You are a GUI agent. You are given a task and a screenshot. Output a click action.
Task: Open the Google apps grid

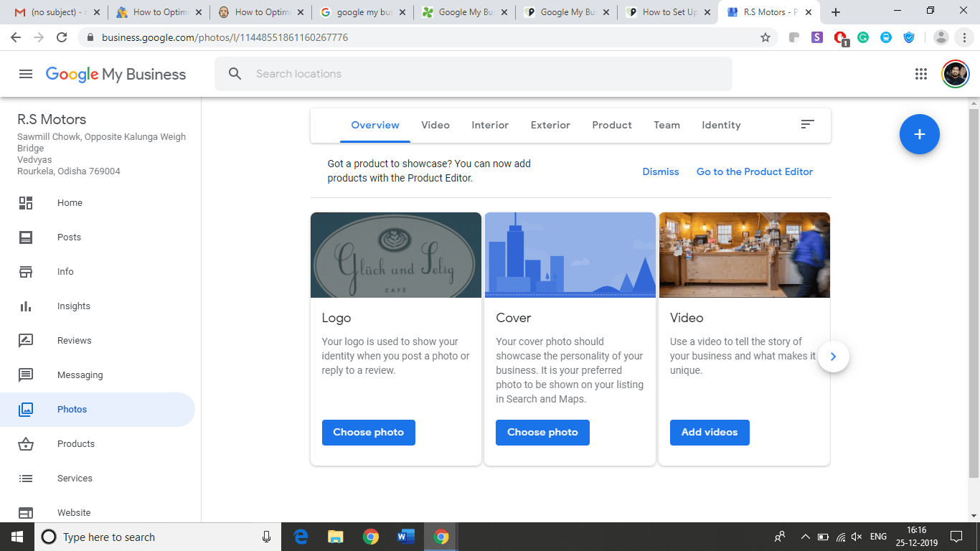tap(921, 74)
